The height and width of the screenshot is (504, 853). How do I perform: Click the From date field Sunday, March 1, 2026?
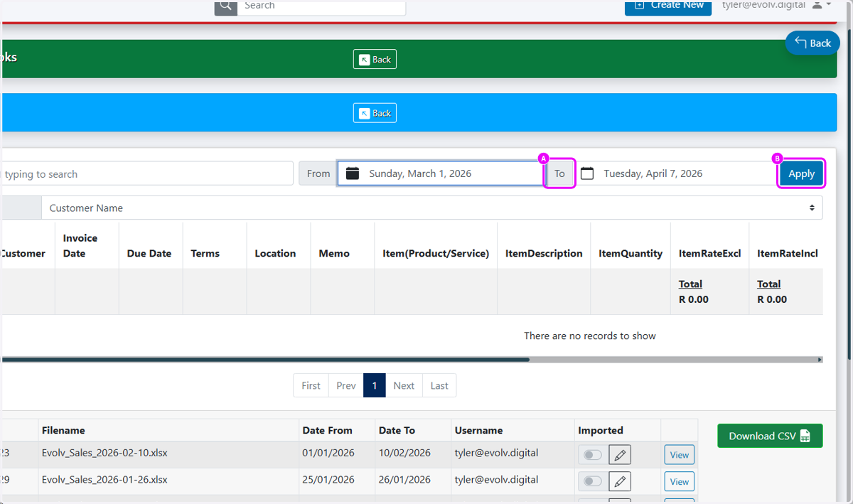click(x=441, y=173)
